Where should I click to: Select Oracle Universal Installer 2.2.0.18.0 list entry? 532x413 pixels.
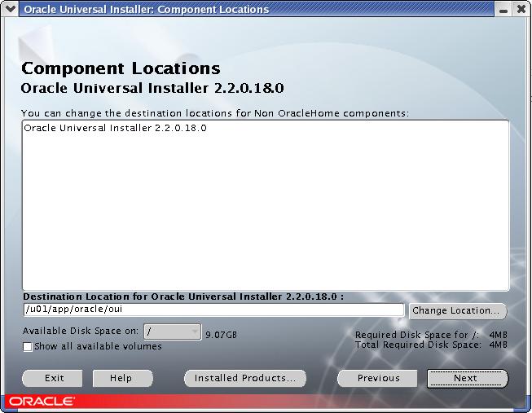[115, 129]
